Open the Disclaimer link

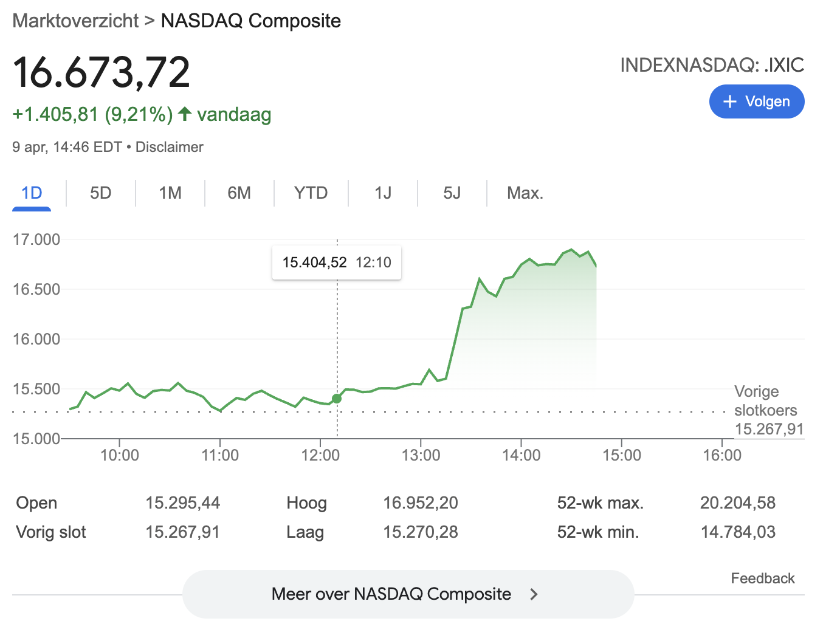[x=169, y=147]
